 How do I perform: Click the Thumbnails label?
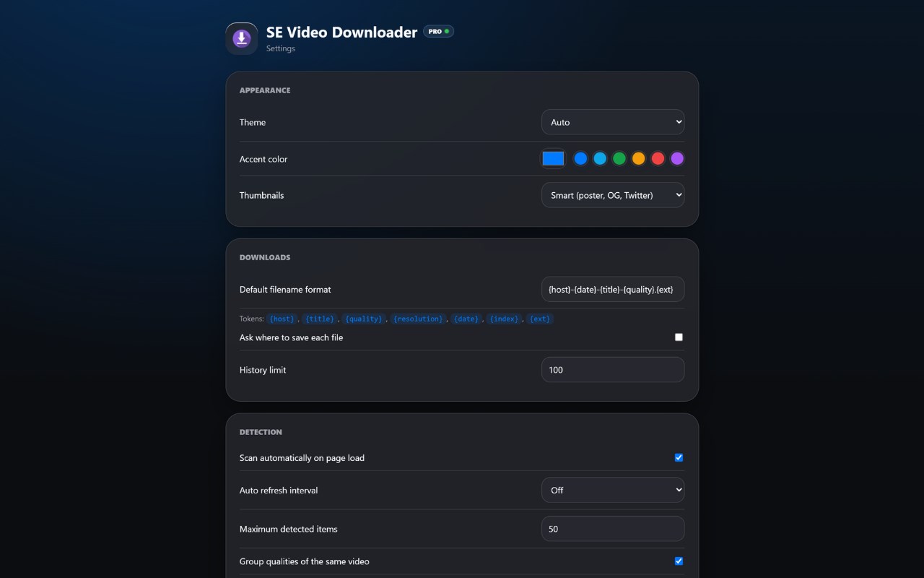tap(261, 195)
